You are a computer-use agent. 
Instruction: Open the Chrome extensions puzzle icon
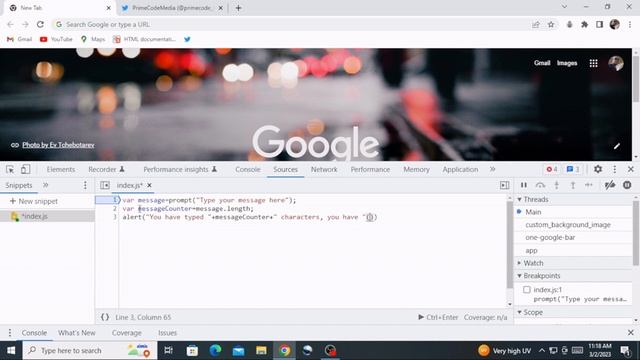(x=584, y=24)
